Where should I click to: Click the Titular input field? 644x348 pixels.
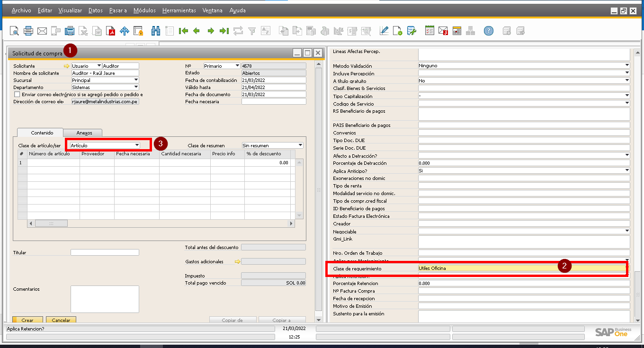tap(105, 252)
